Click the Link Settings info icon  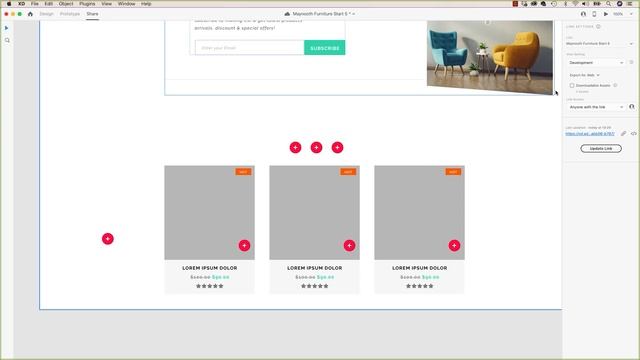(598, 27)
